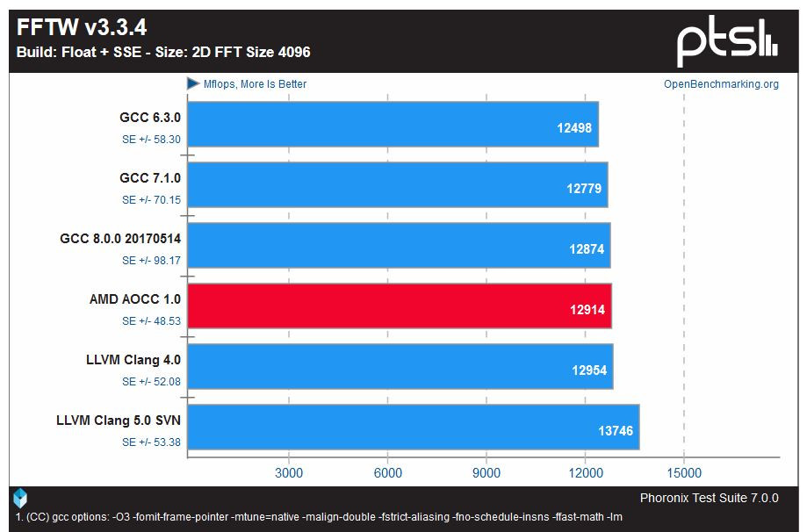Image resolution: width=807 pixels, height=532 pixels.
Task: Click the 3000 axis tick label
Action: [x=289, y=473]
